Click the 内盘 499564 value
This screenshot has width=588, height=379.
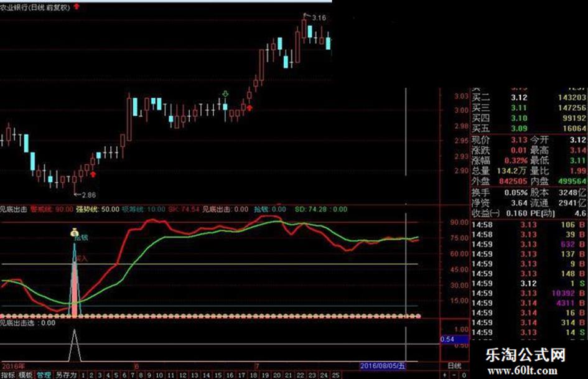click(572, 181)
